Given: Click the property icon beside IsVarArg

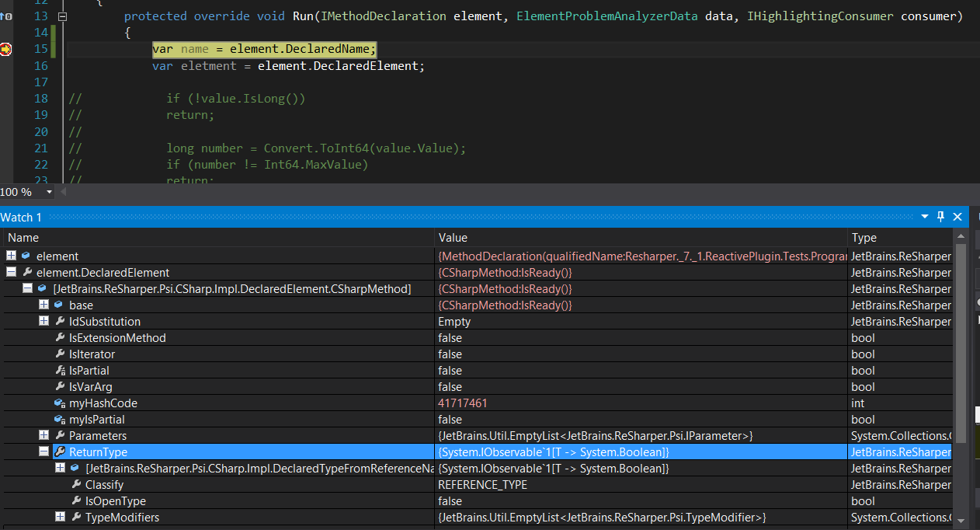Looking at the screenshot, I should click(x=60, y=386).
